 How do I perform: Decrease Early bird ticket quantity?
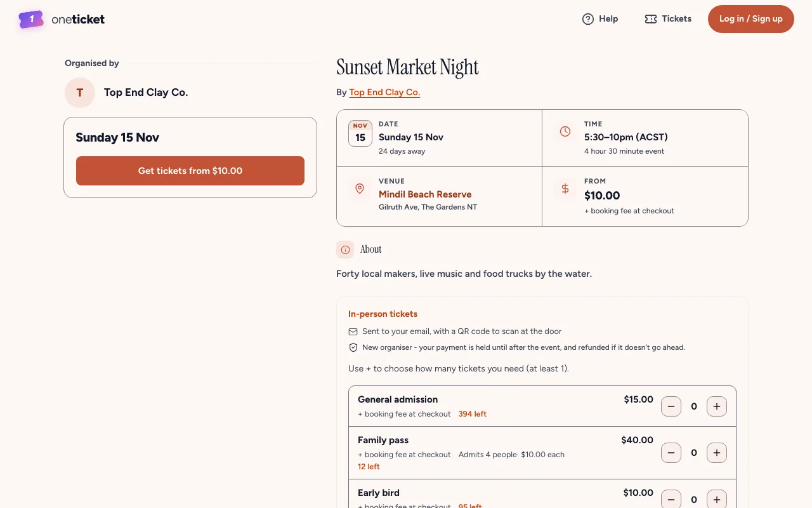[671, 499]
